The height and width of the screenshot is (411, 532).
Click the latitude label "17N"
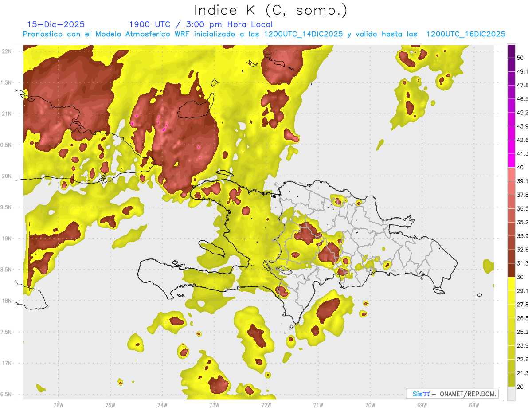pyautogui.click(x=7, y=363)
